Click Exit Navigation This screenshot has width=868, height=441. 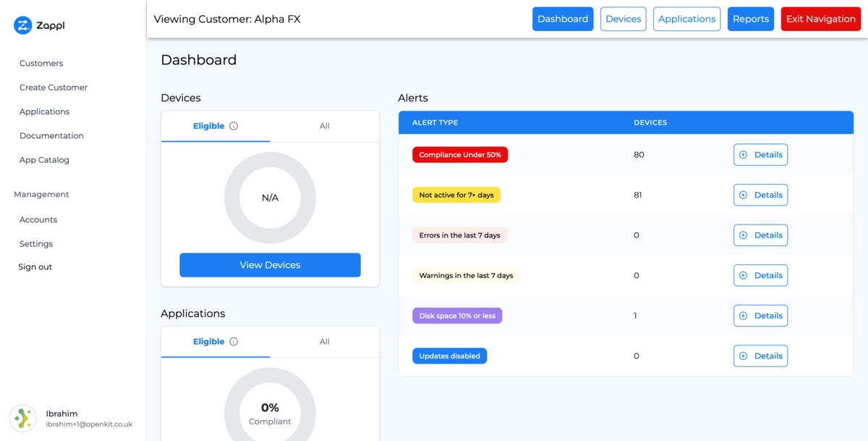click(x=820, y=19)
